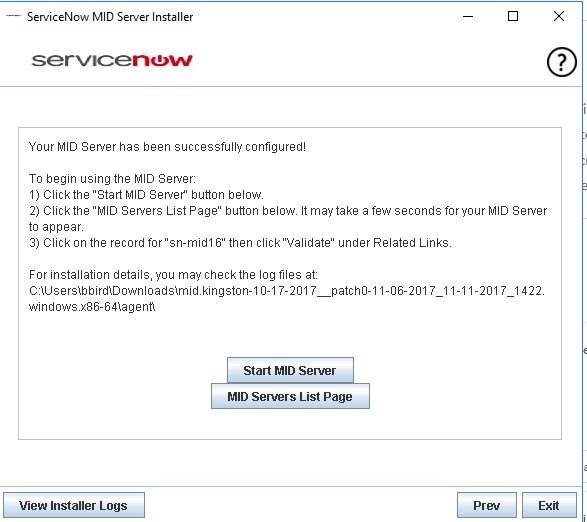Exit the installer
This screenshot has width=587, height=522.
[x=549, y=506]
